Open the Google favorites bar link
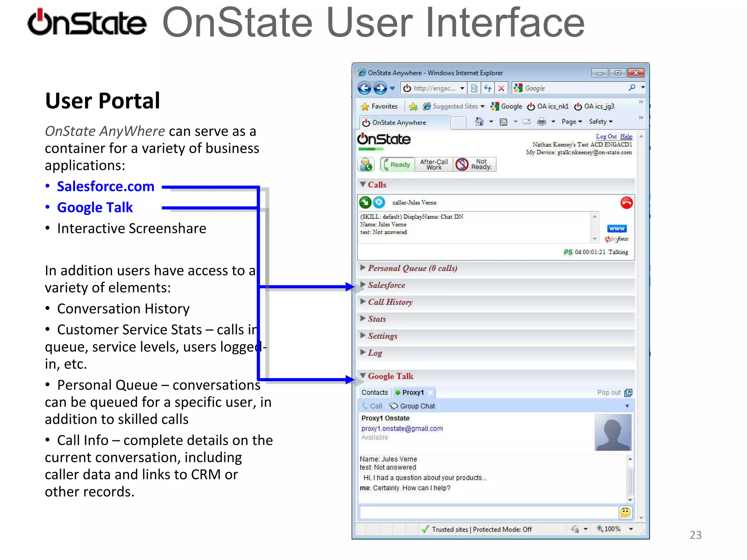 (x=507, y=106)
